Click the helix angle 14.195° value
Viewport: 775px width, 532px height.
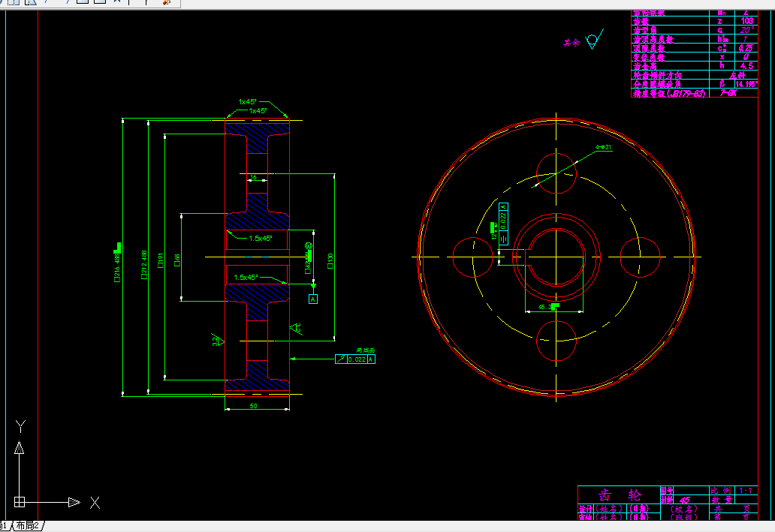click(746, 84)
